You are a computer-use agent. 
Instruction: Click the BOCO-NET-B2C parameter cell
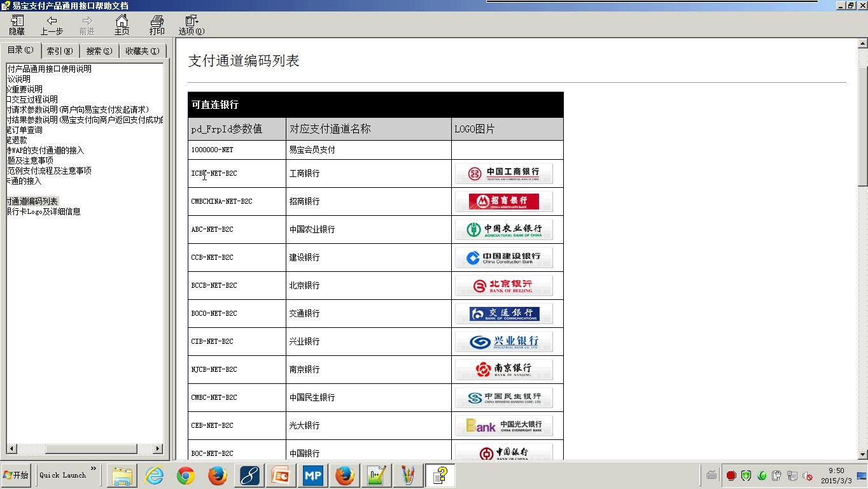point(237,313)
